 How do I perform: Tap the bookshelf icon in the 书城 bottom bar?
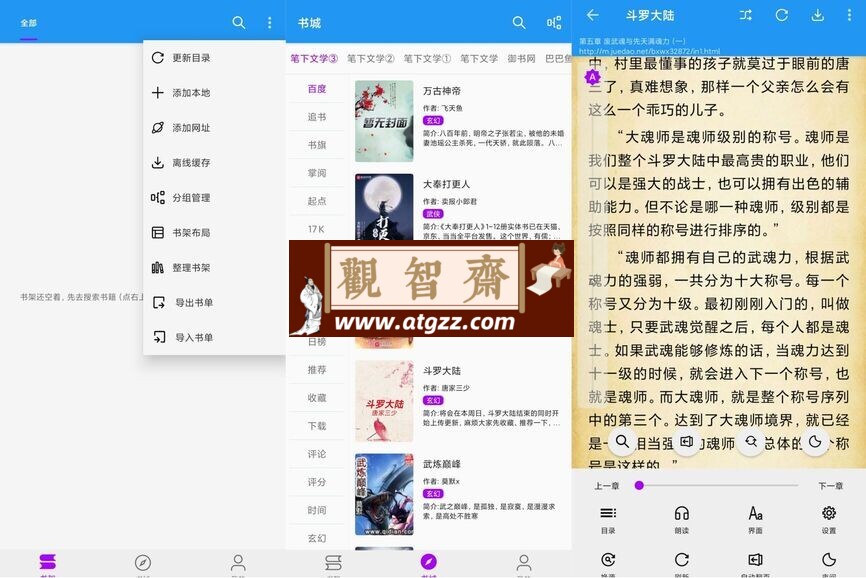[x=333, y=563]
